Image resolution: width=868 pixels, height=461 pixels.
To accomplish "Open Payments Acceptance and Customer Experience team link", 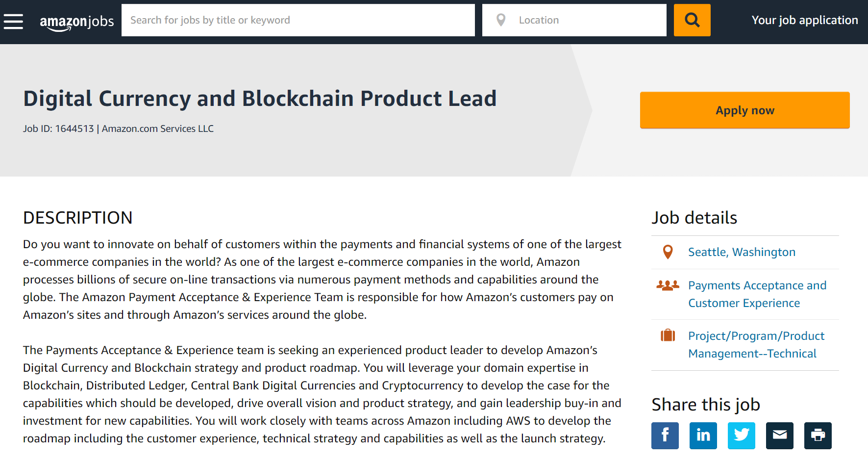I will [757, 294].
